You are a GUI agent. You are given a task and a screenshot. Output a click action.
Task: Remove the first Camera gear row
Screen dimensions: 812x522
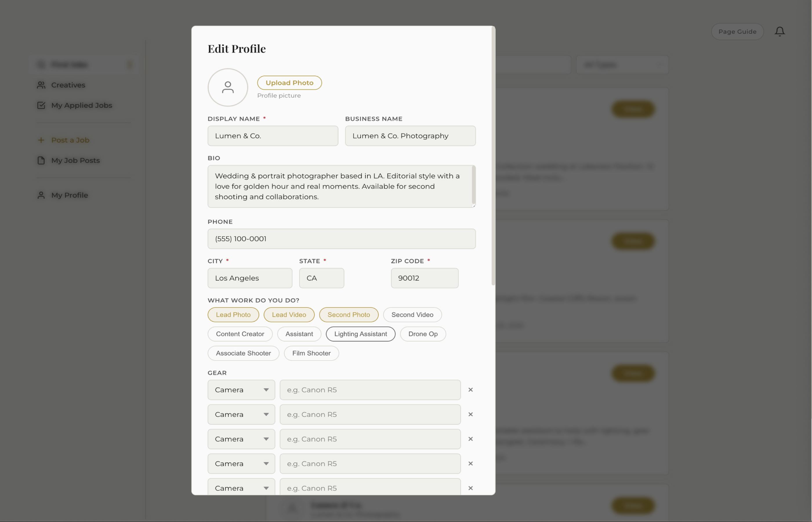(x=470, y=390)
